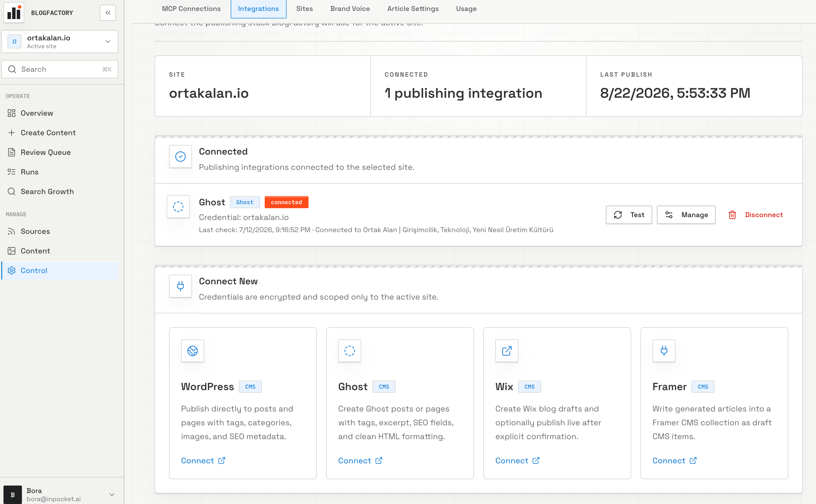The height and width of the screenshot is (504, 816).
Task: Click the bora@inpocket.ai email text
Action: tap(54, 499)
